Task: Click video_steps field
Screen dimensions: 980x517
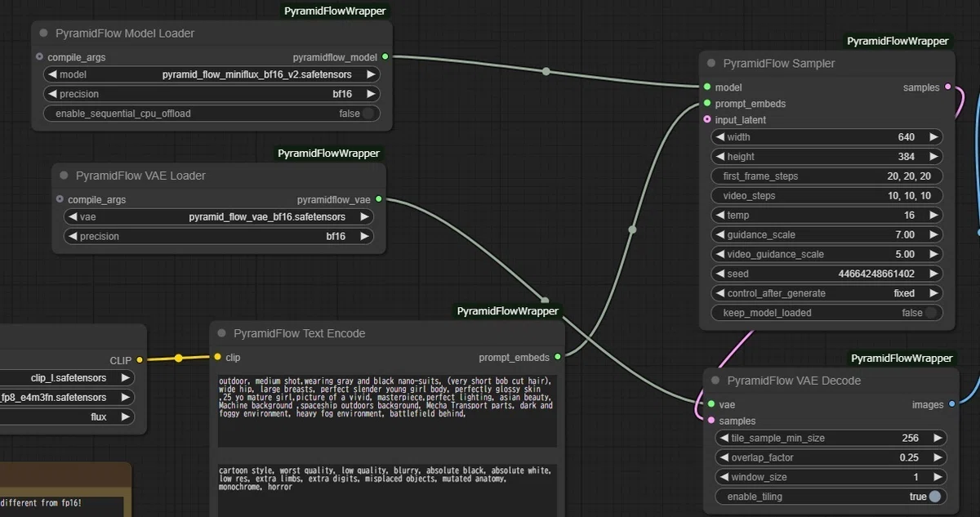Action: 827,196
